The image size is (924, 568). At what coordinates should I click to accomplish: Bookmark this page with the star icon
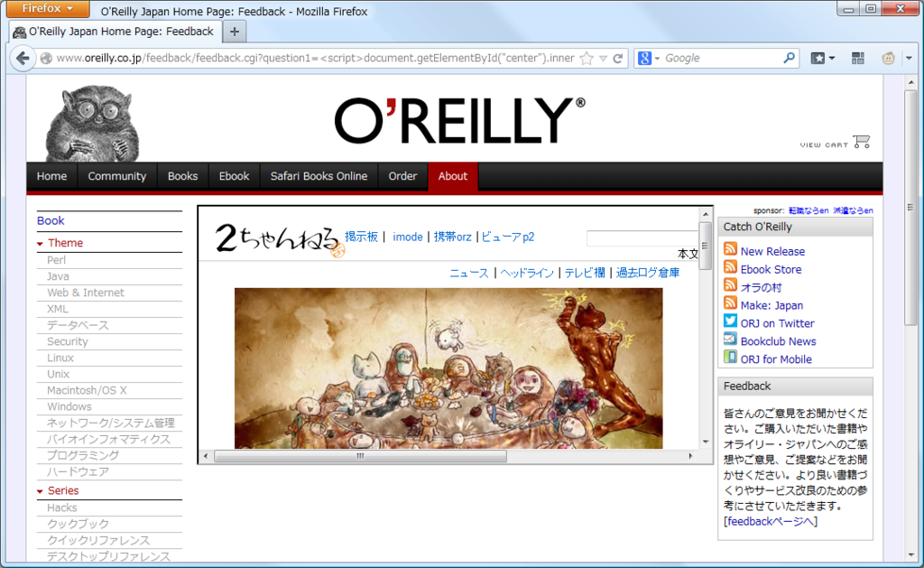pyautogui.click(x=587, y=58)
